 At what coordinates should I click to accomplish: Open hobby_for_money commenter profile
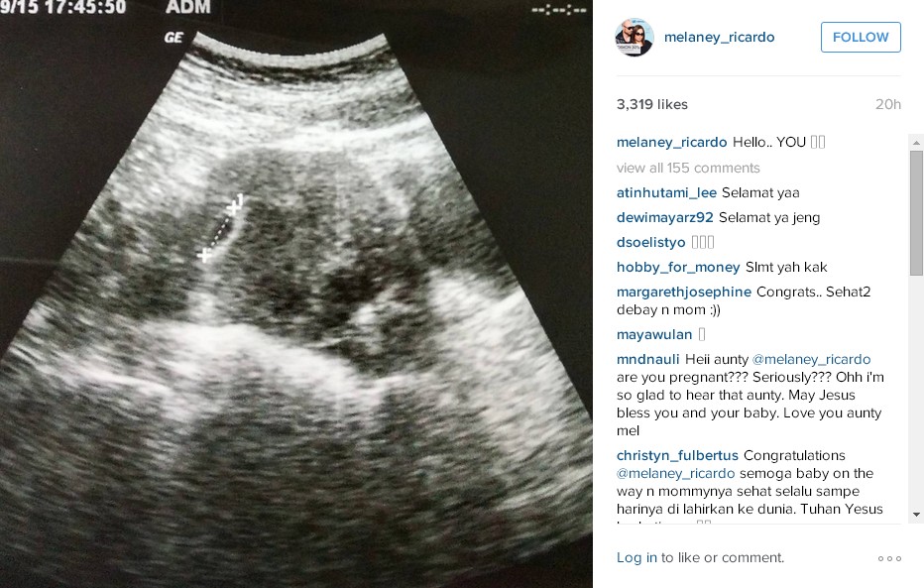point(678,267)
